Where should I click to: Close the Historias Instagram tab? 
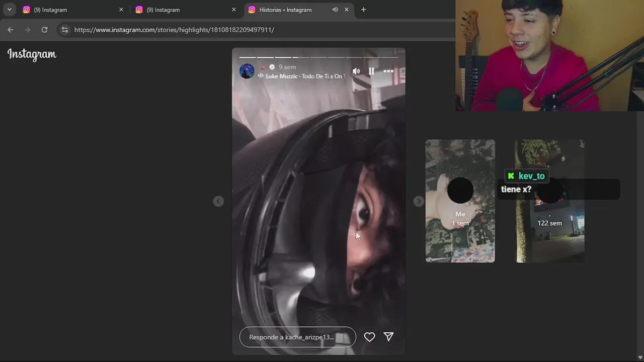coord(346,10)
